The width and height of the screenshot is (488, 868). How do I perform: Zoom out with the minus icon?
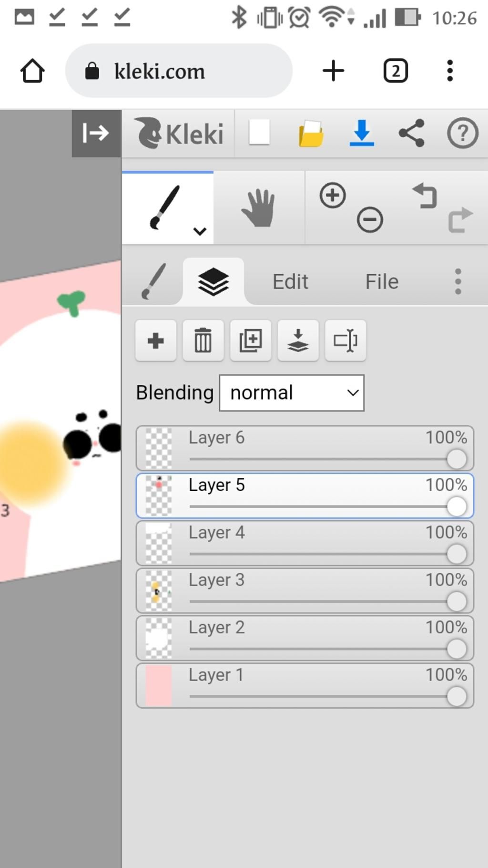click(370, 220)
